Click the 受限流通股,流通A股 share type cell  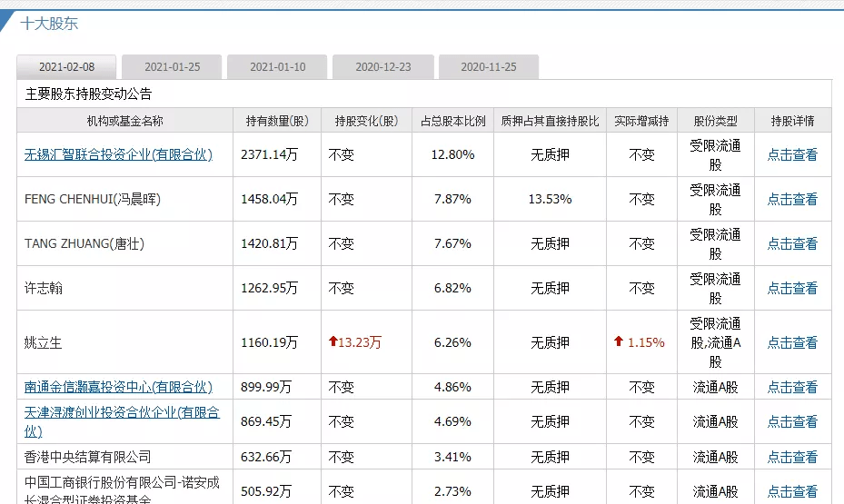(x=715, y=342)
